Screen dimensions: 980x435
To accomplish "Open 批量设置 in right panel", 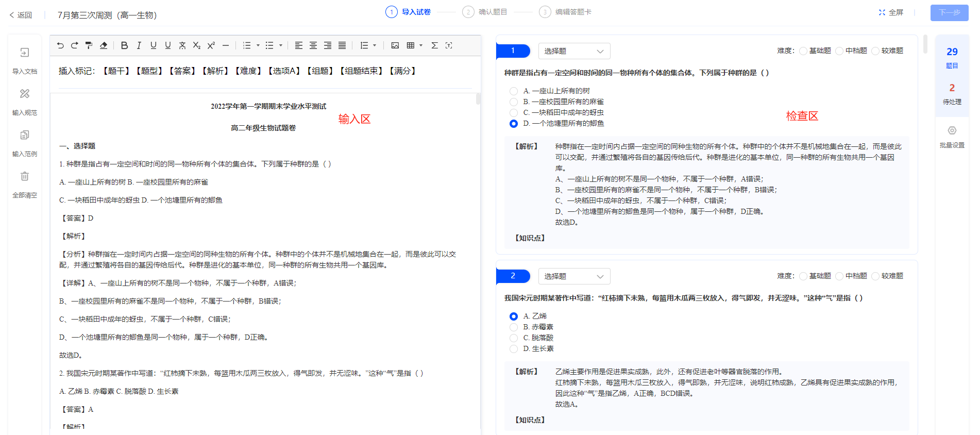I will click(952, 131).
